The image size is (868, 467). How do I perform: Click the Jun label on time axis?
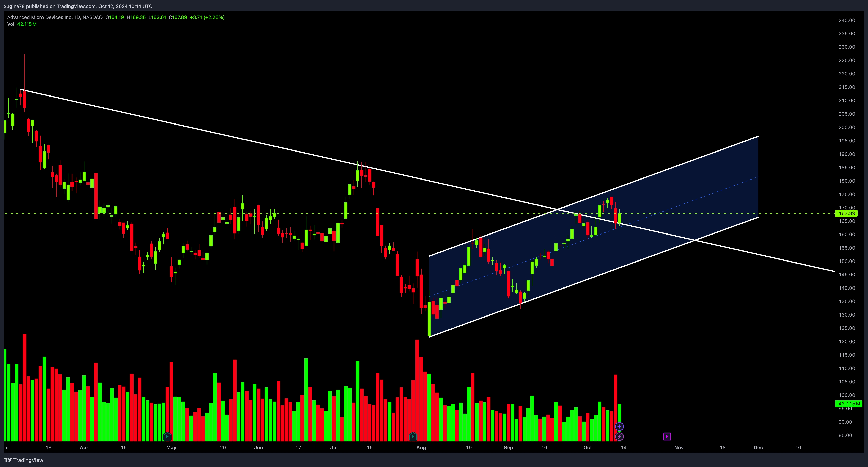point(258,448)
